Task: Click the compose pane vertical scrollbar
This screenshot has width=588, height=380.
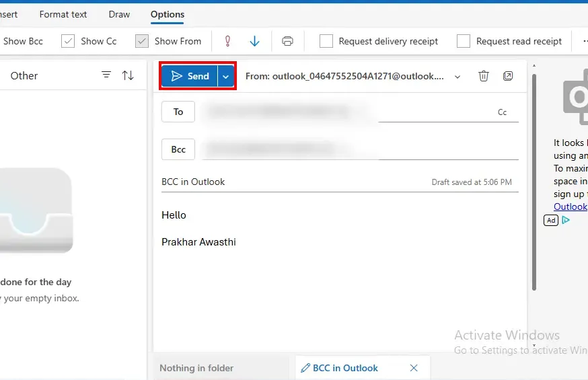Action: [x=534, y=182]
